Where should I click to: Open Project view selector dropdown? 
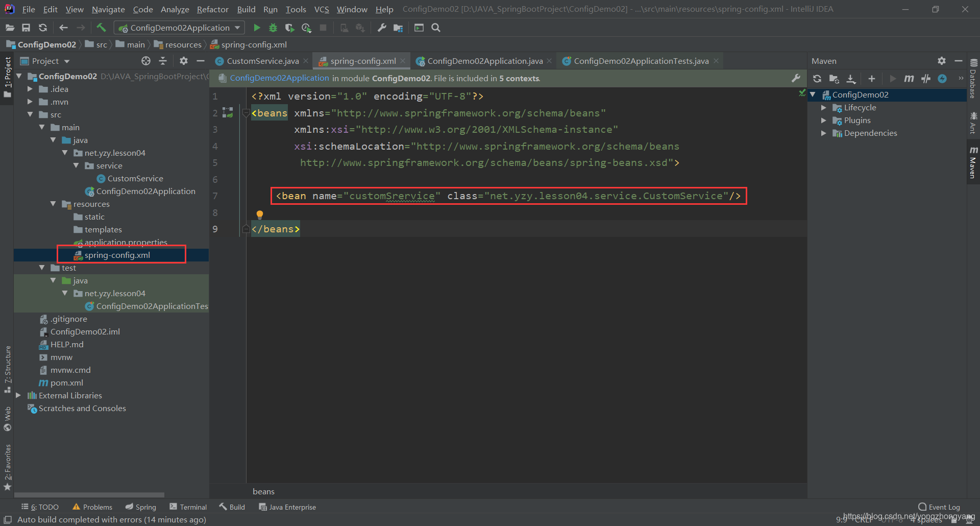pyautogui.click(x=45, y=61)
